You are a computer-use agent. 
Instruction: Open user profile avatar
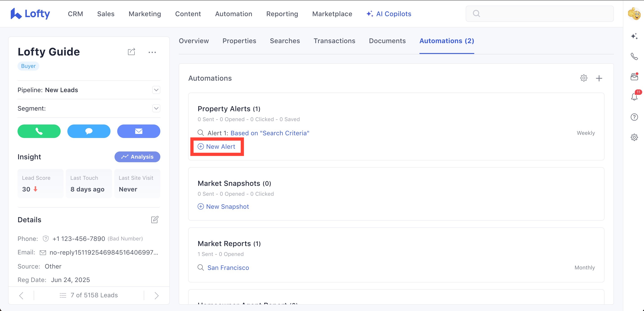[634, 14]
